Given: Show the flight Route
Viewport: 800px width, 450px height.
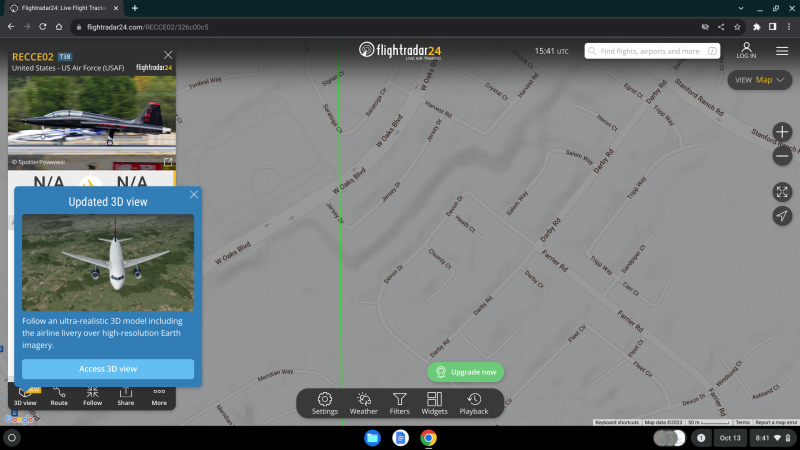Looking at the screenshot, I should 59,396.
